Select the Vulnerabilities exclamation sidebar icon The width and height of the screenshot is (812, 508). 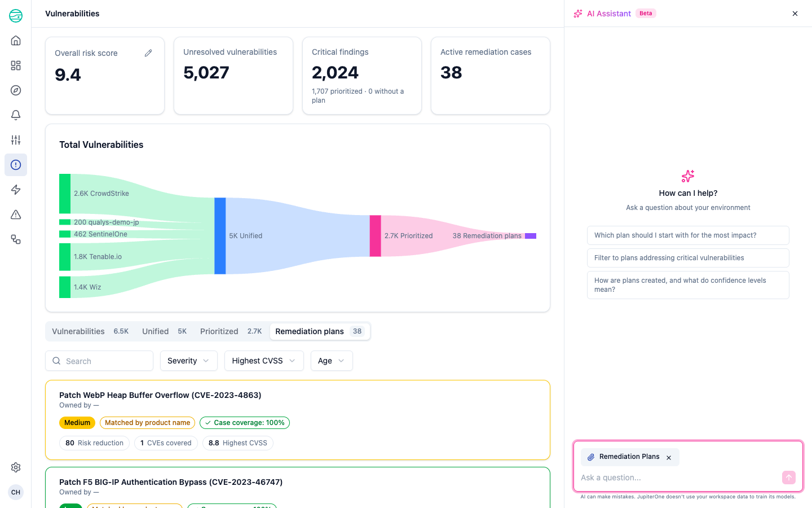pyautogui.click(x=16, y=165)
